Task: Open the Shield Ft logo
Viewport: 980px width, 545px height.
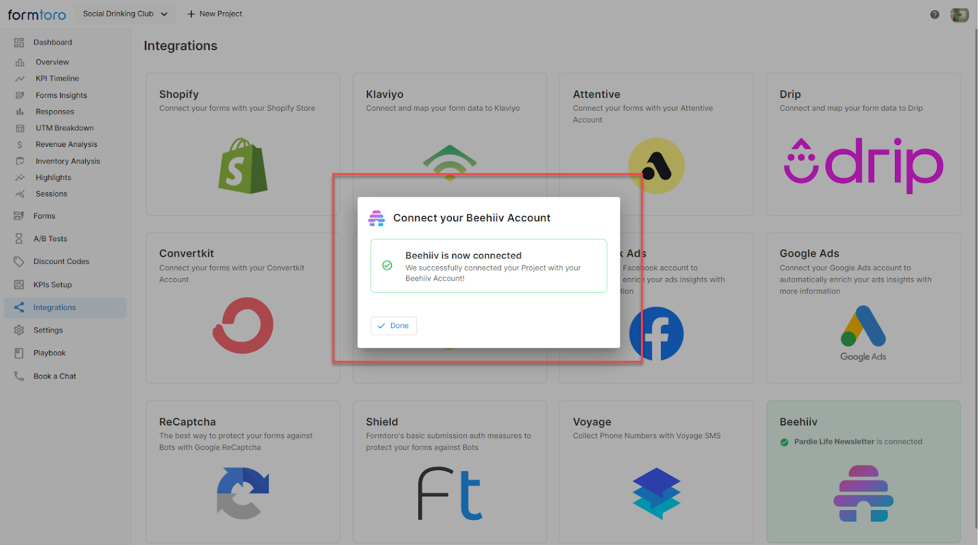Action: [450, 494]
